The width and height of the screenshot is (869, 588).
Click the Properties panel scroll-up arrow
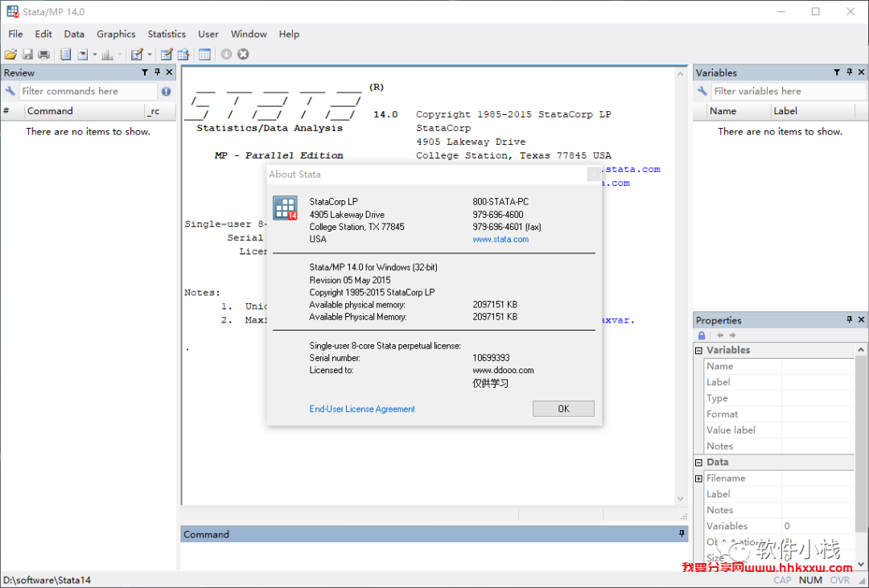[x=861, y=350]
